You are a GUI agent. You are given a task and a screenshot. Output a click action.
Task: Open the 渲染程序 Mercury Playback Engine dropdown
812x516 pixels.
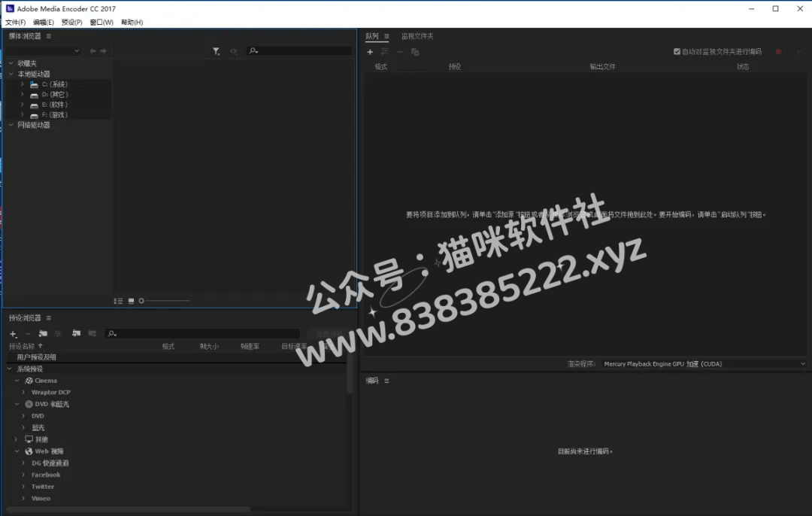coord(704,364)
